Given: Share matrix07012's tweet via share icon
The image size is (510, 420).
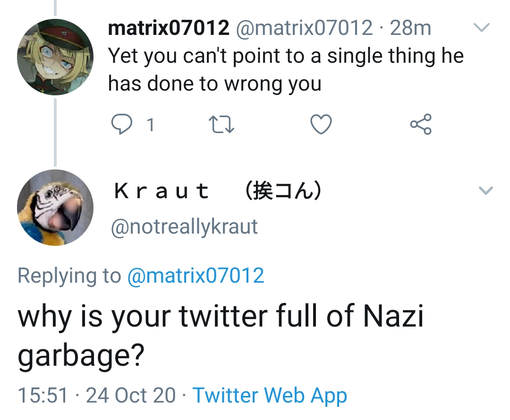Looking at the screenshot, I should [420, 124].
